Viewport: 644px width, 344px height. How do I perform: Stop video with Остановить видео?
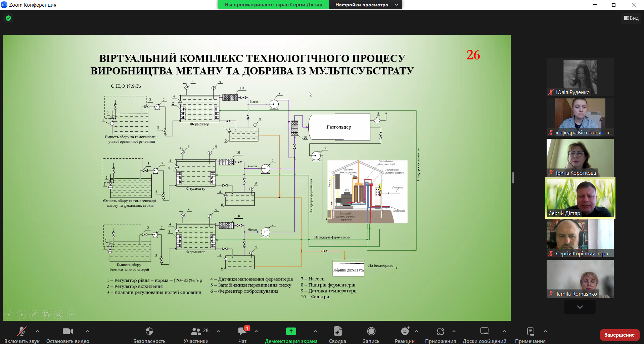tap(68, 335)
